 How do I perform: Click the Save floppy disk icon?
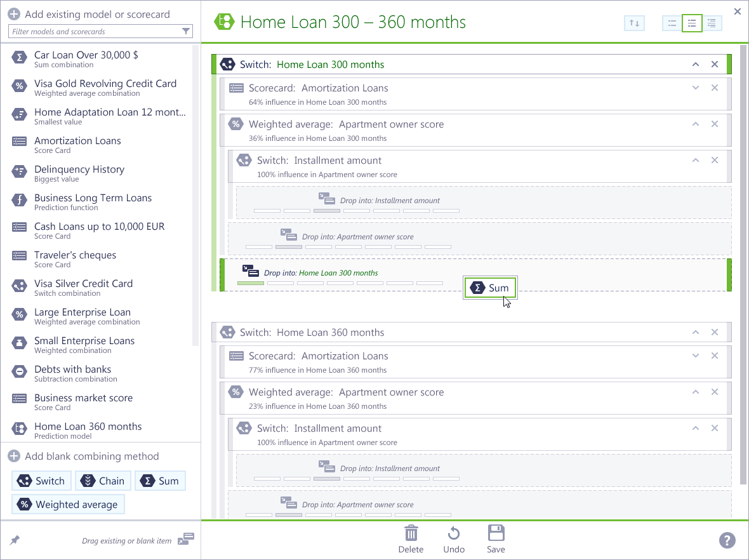coord(496,533)
